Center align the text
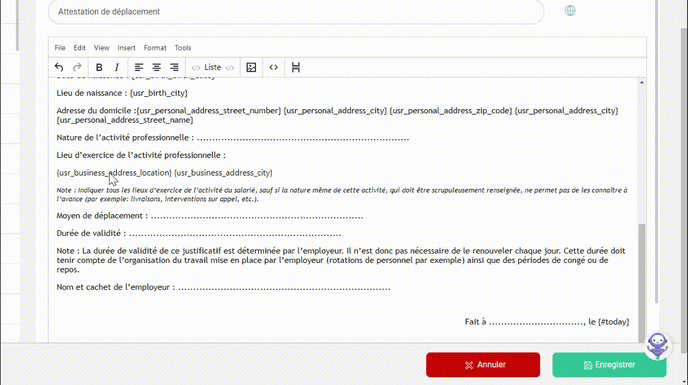This screenshot has height=385, width=688. [157, 67]
